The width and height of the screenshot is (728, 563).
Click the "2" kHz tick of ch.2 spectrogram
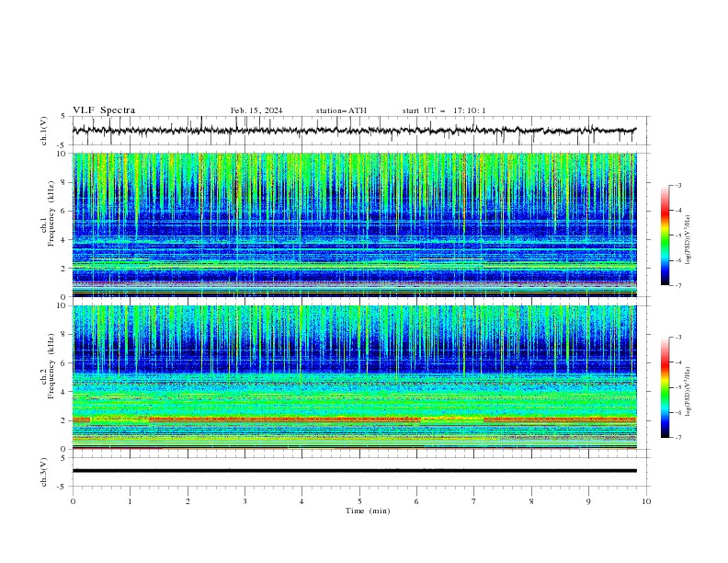64,420
